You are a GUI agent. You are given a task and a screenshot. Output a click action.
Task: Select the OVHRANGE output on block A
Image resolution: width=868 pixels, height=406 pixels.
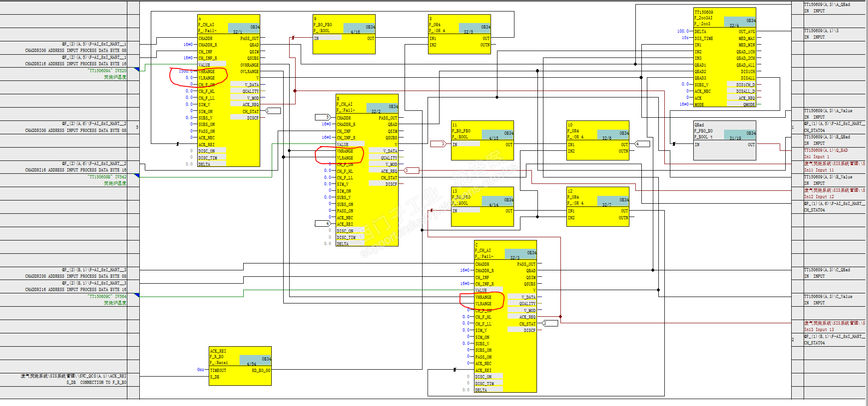point(250,65)
